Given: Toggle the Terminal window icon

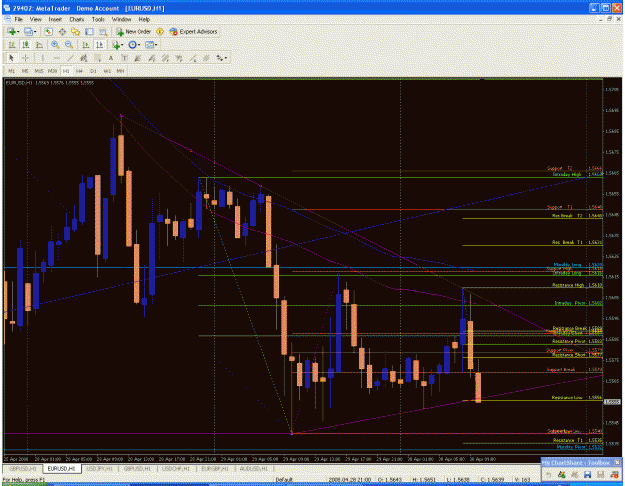Looking at the screenshot, I should coord(89,31).
